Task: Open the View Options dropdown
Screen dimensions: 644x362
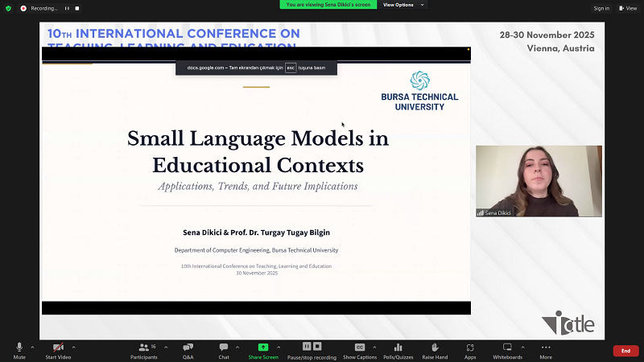Action: 401,5
